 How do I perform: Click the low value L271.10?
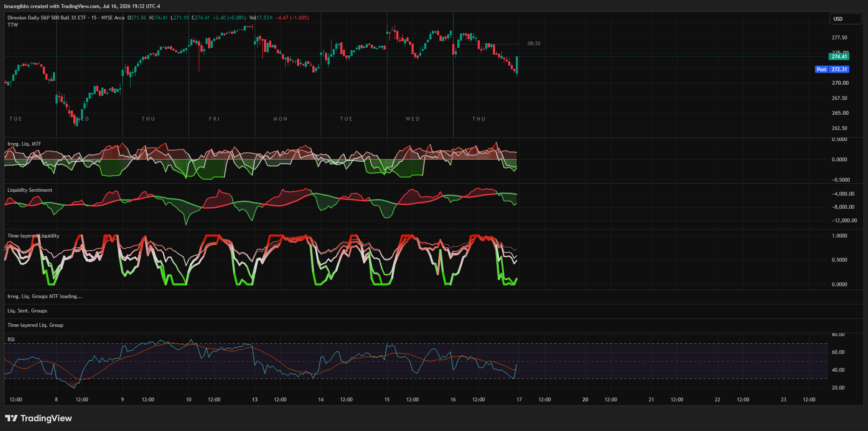[x=180, y=18]
